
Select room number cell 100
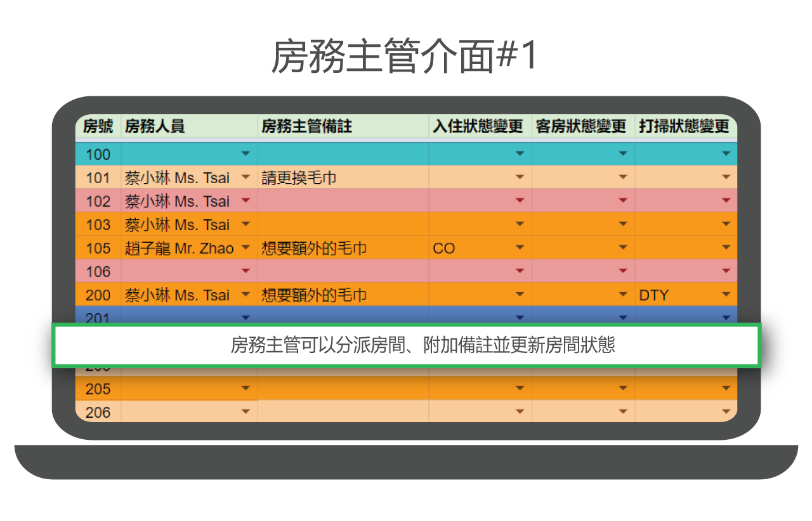click(x=98, y=154)
